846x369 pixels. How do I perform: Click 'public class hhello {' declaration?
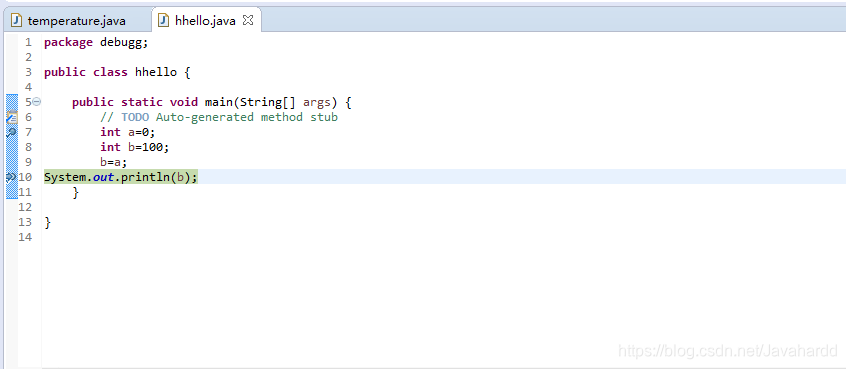pos(117,72)
